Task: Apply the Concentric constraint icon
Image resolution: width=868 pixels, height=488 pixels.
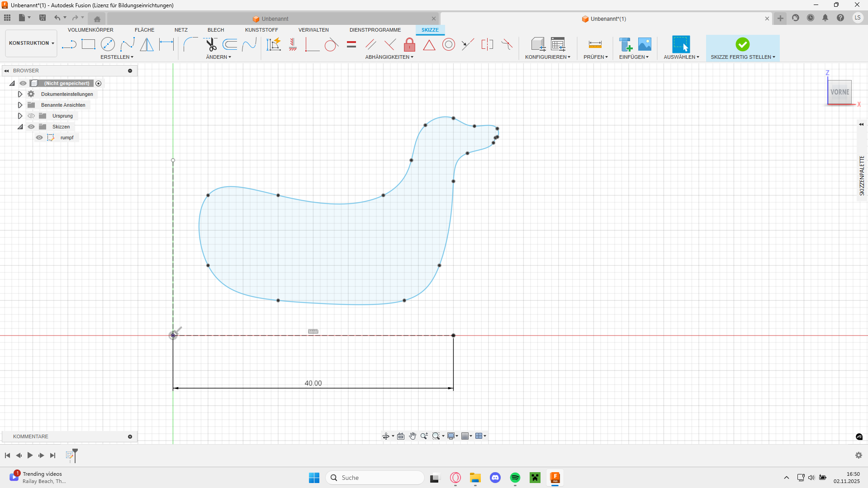Action: (448, 44)
